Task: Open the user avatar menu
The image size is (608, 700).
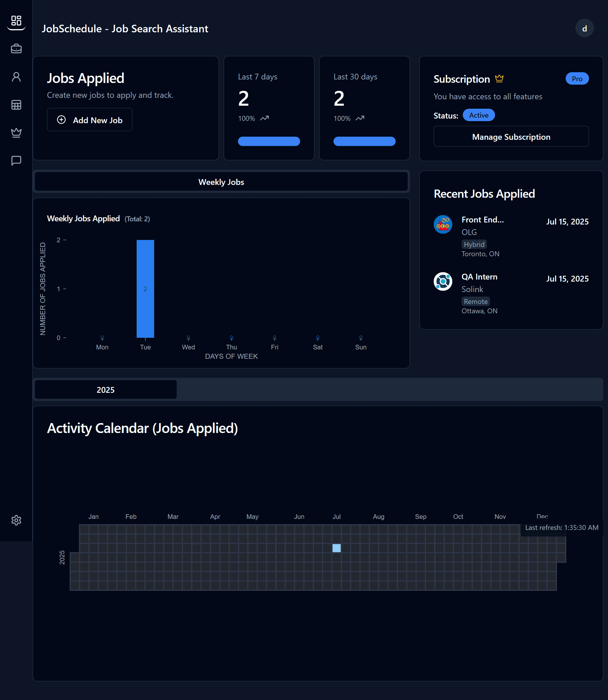Action: pyautogui.click(x=585, y=28)
